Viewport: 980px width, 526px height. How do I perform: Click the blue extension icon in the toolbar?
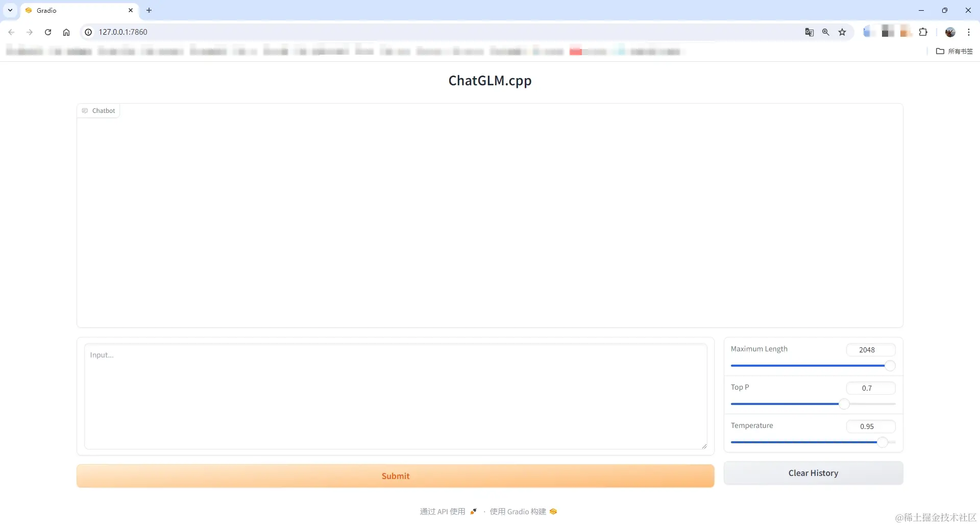868,32
